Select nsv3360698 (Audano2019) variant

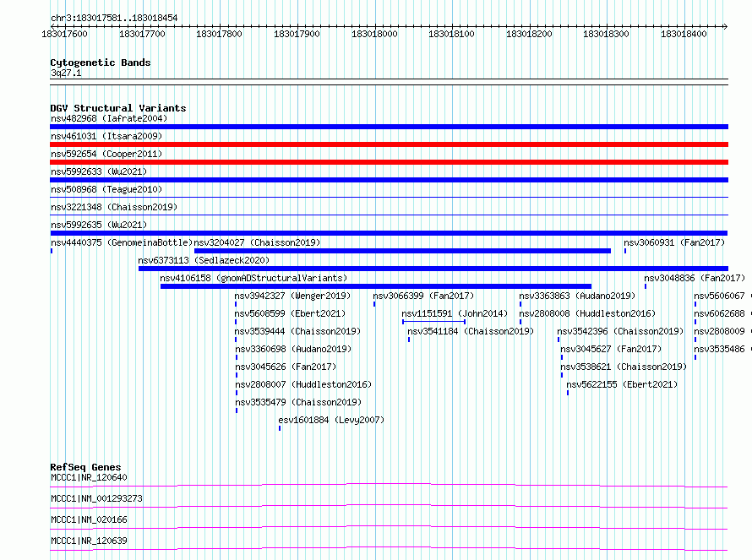pyautogui.click(x=293, y=349)
